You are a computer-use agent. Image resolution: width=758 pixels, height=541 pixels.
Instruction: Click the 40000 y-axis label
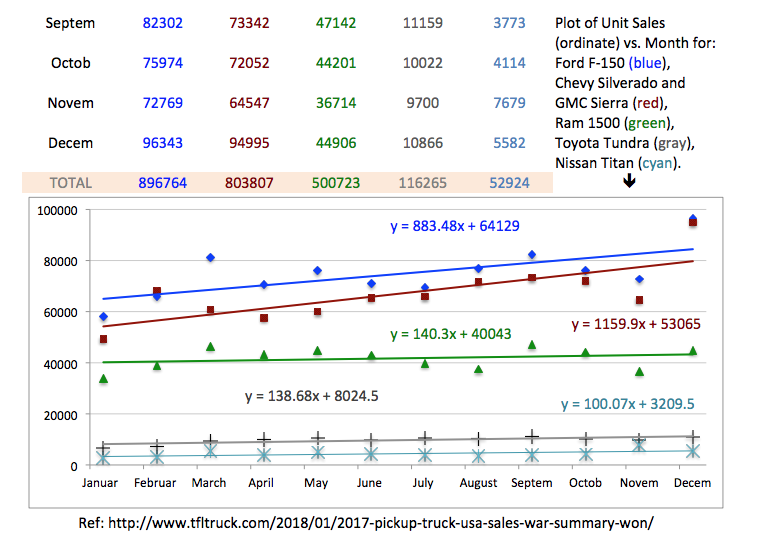pos(60,365)
